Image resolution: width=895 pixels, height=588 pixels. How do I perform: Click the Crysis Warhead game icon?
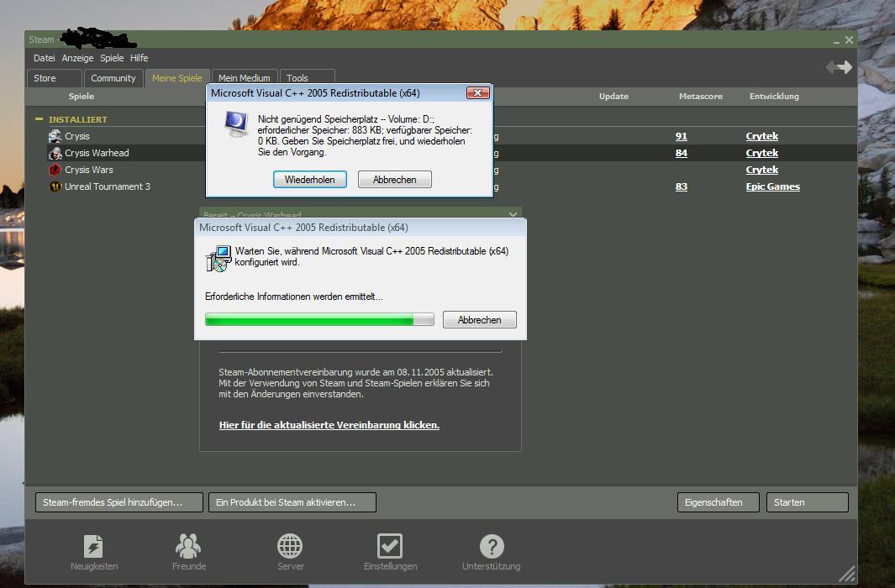tap(55, 153)
